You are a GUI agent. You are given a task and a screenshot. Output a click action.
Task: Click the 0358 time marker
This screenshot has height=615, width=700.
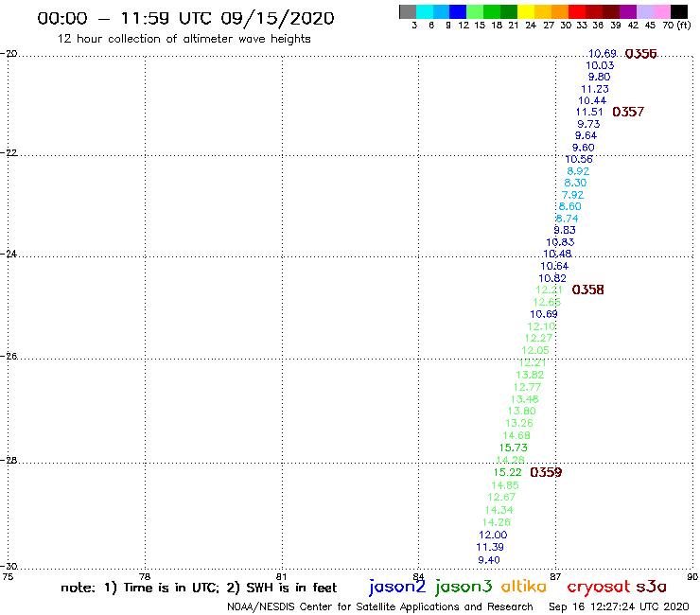coord(588,290)
